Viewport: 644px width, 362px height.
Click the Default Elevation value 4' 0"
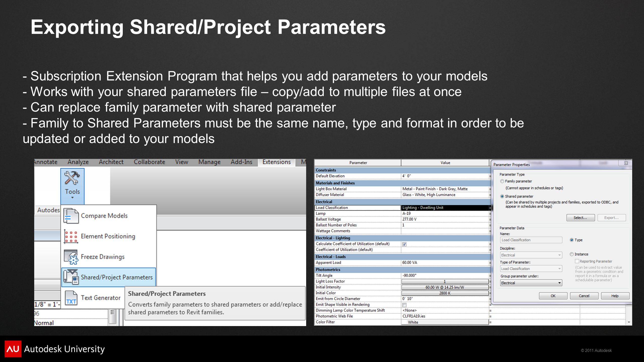tap(445, 176)
